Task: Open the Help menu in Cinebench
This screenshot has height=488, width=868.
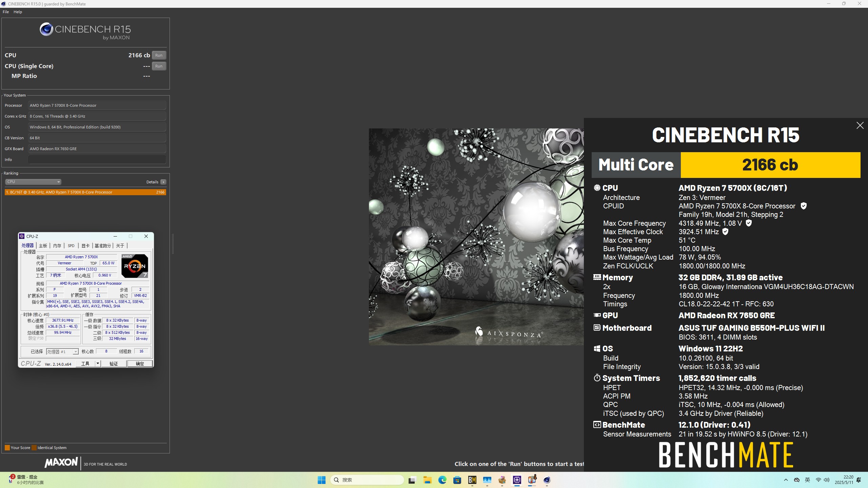Action: [x=18, y=12]
